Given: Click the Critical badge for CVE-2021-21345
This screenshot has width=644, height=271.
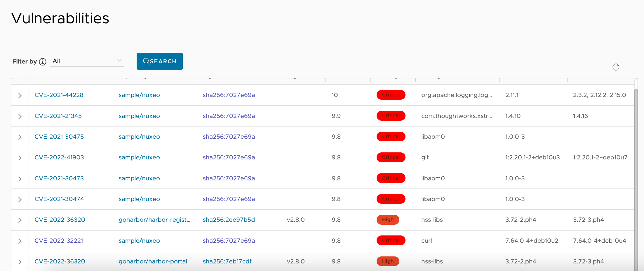Looking at the screenshot, I should click(x=391, y=116).
